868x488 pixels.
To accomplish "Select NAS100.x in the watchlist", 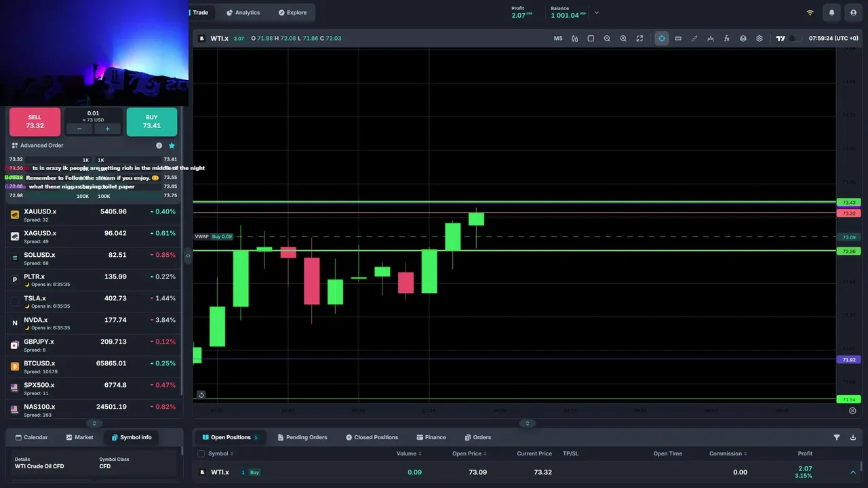I will [x=93, y=409].
